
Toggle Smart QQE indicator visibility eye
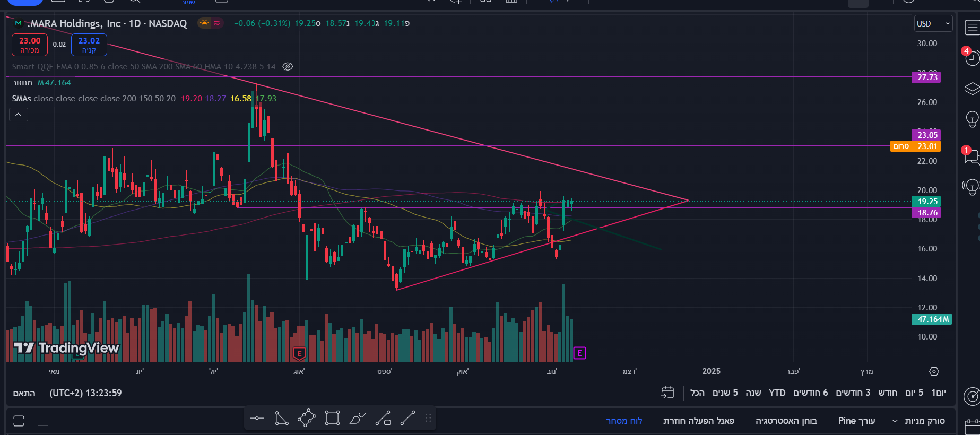pyautogui.click(x=288, y=66)
